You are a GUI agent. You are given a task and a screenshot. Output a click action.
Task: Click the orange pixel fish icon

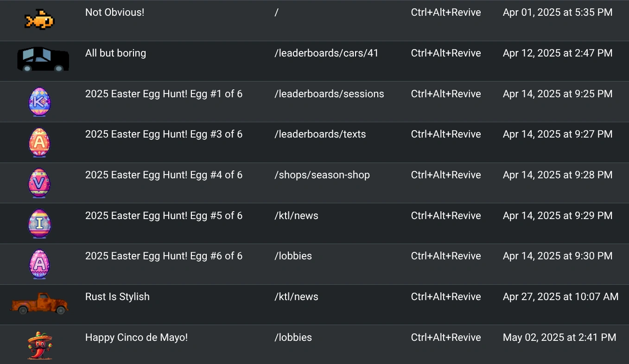[39, 20]
